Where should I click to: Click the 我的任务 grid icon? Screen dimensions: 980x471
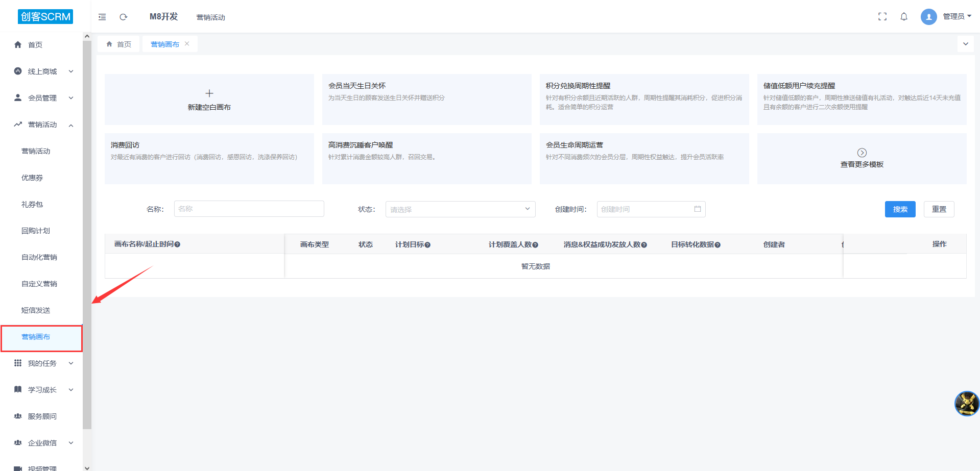[x=18, y=363]
